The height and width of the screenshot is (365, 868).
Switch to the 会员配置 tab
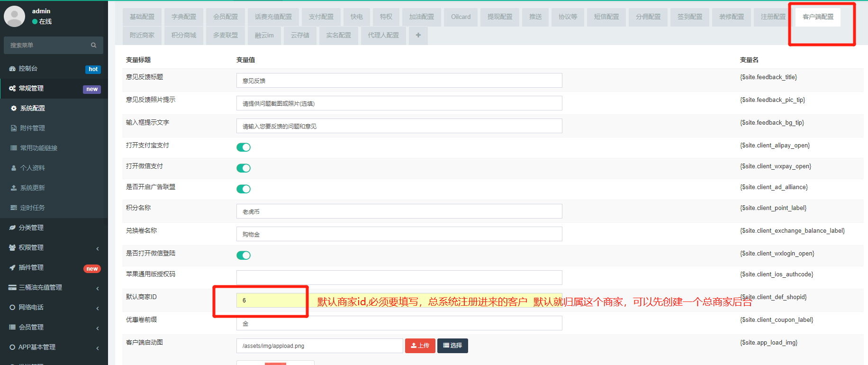(x=226, y=17)
